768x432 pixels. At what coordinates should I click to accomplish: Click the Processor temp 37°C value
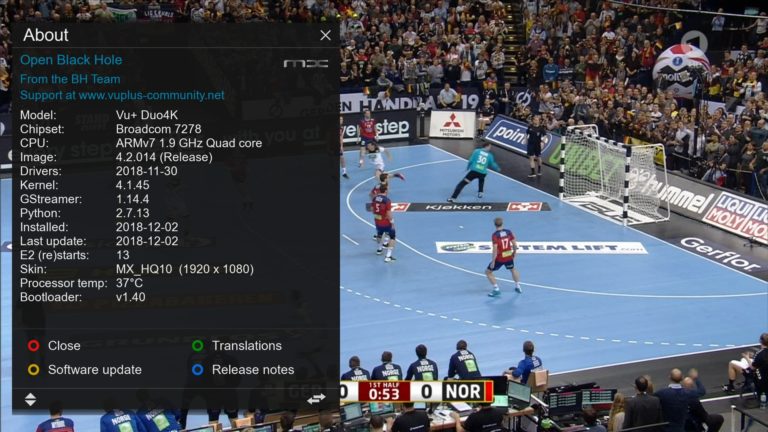point(129,283)
